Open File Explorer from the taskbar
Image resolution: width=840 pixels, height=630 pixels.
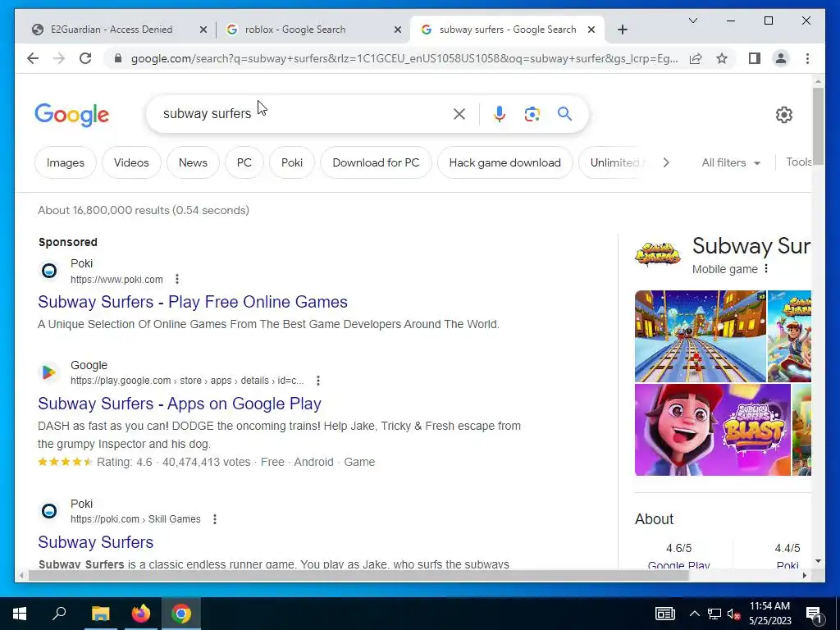[x=101, y=614]
